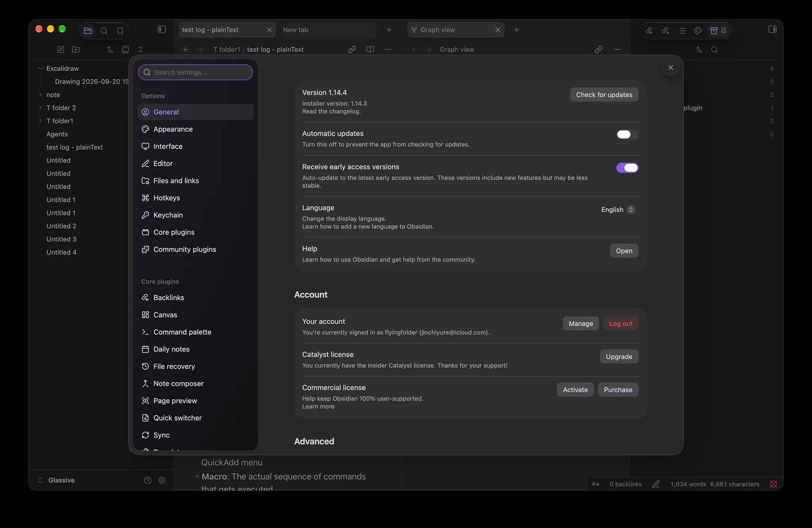Close the settings dialog
Image resolution: width=812 pixels, height=528 pixels.
coord(670,68)
